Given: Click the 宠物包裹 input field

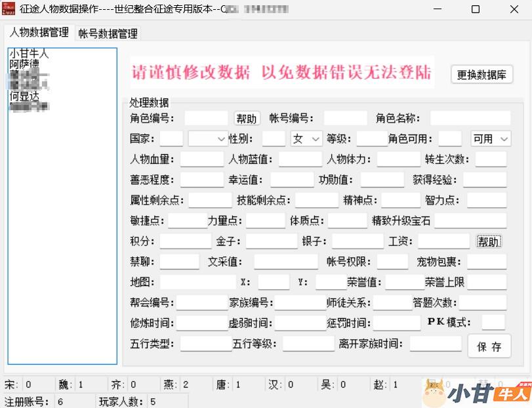Looking at the screenshot, I should click(x=487, y=262).
